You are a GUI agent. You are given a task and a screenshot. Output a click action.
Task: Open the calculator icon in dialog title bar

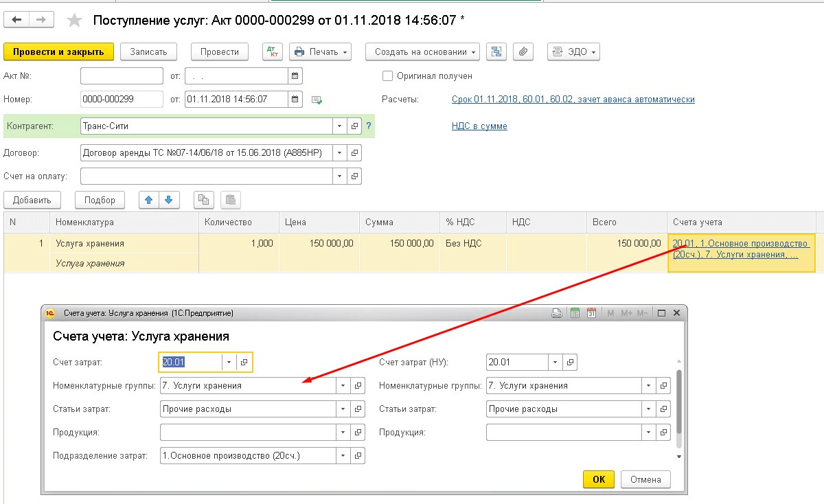(x=575, y=313)
